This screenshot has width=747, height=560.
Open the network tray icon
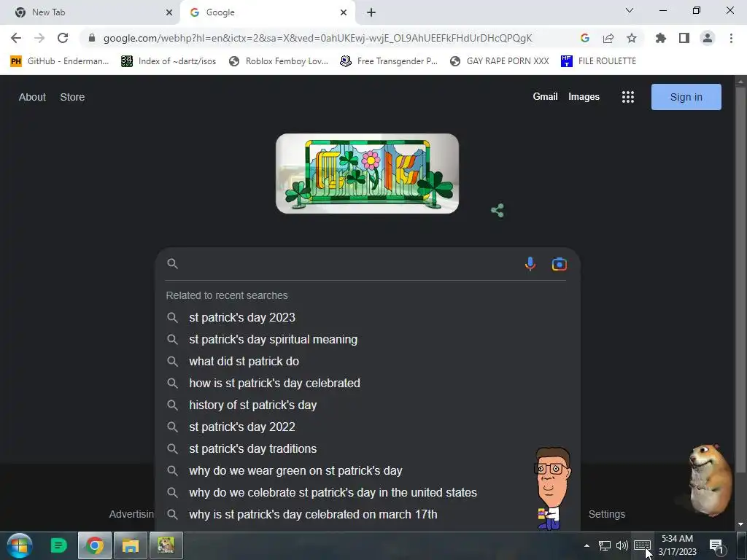[605, 545]
